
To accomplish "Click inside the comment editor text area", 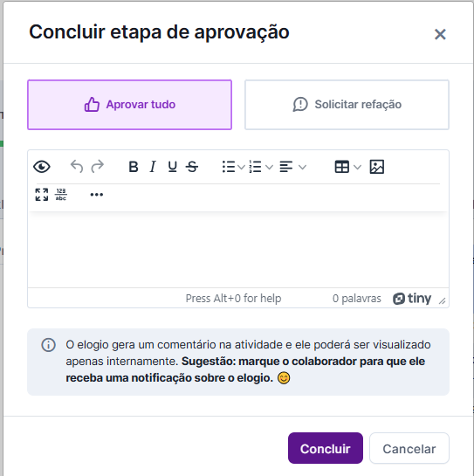I will (238, 250).
